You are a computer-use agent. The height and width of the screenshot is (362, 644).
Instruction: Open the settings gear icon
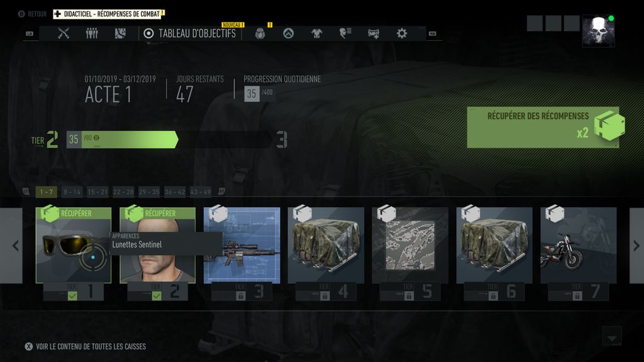coord(402,33)
